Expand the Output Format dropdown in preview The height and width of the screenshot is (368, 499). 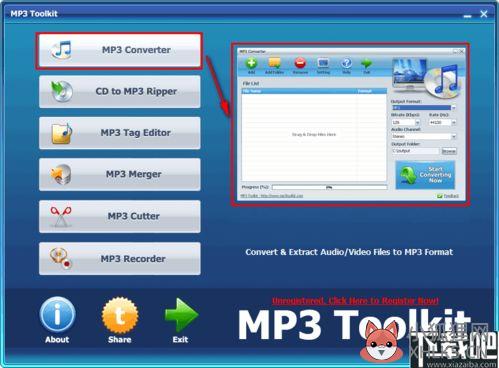423,108
